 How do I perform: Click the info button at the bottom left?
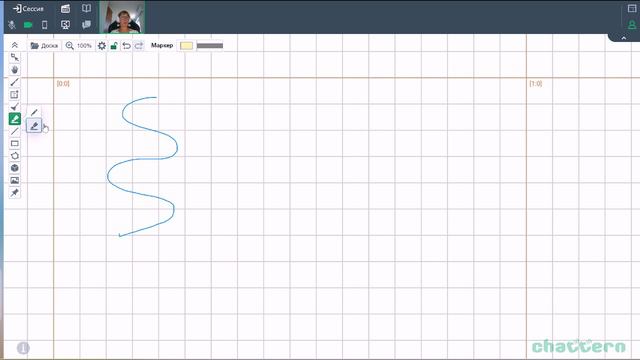click(23, 348)
